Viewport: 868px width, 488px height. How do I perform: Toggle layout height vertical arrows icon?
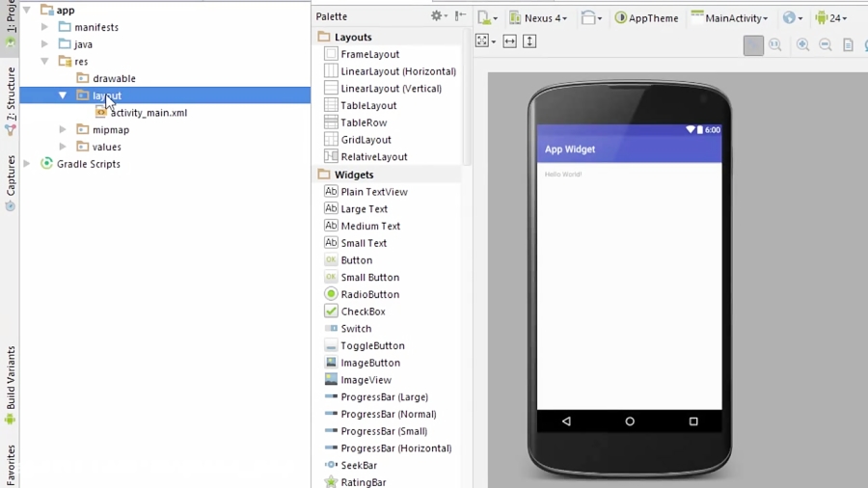click(529, 41)
